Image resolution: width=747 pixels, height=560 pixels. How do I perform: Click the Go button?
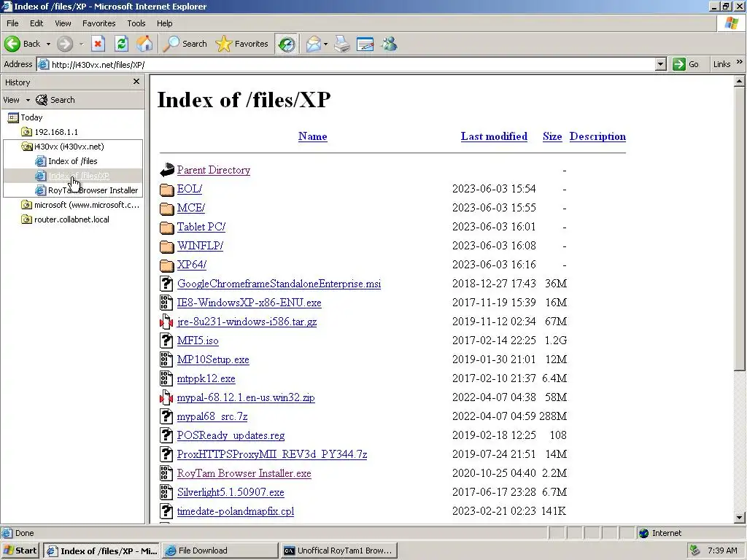pyautogui.click(x=686, y=64)
